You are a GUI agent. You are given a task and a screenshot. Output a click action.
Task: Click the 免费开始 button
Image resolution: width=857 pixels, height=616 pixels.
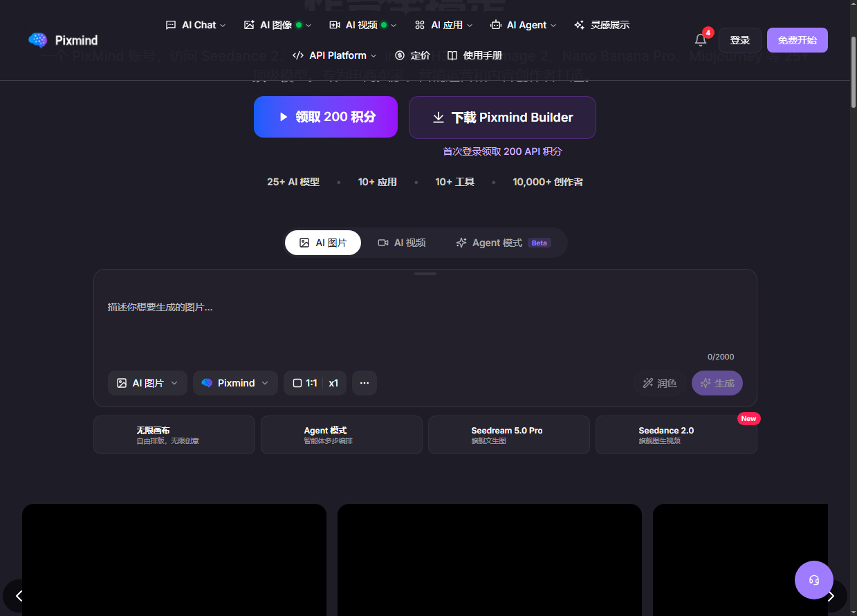(798, 40)
